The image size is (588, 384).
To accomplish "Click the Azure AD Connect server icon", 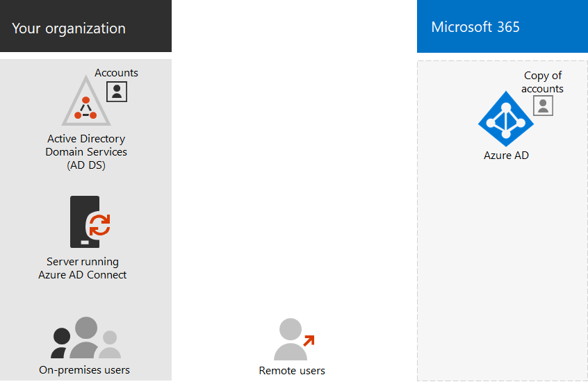I will click(x=90, y=222).
